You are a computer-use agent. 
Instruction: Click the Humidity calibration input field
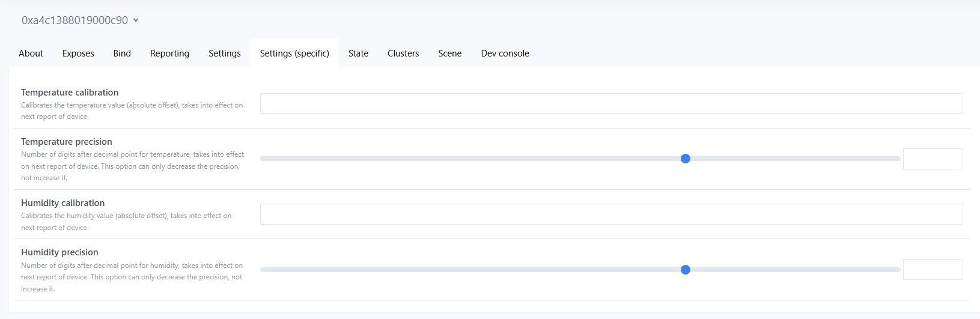(611, 214)
